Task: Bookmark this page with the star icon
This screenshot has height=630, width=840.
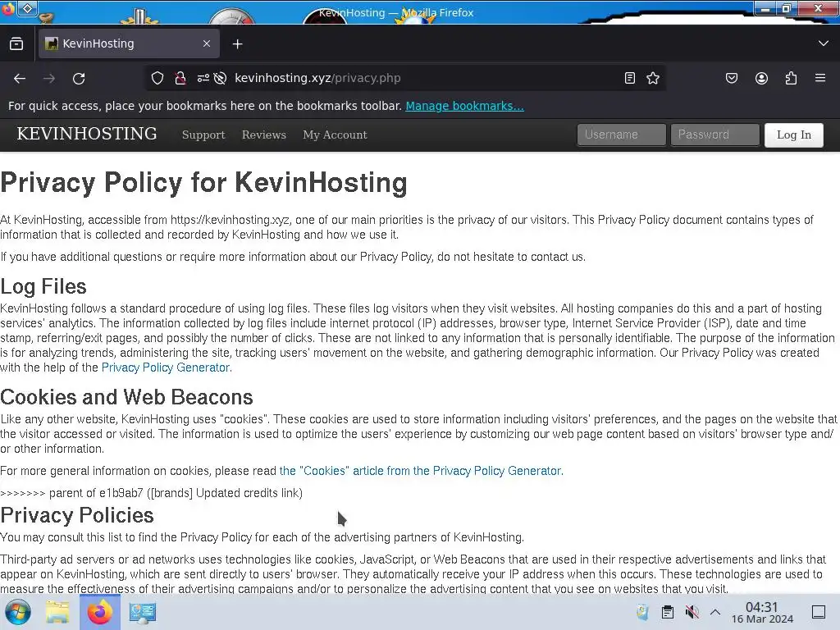Action: click(652, 78)
